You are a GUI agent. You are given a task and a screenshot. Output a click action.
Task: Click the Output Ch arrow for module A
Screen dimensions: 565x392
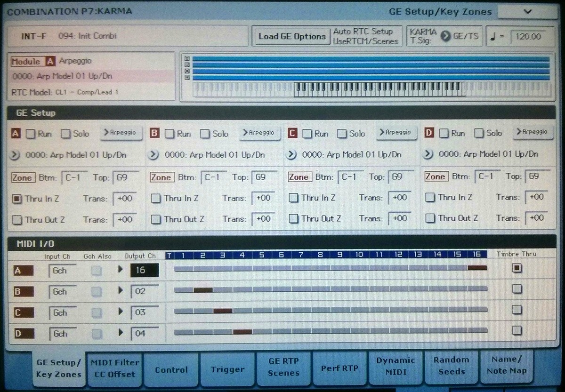click(121, 269)
